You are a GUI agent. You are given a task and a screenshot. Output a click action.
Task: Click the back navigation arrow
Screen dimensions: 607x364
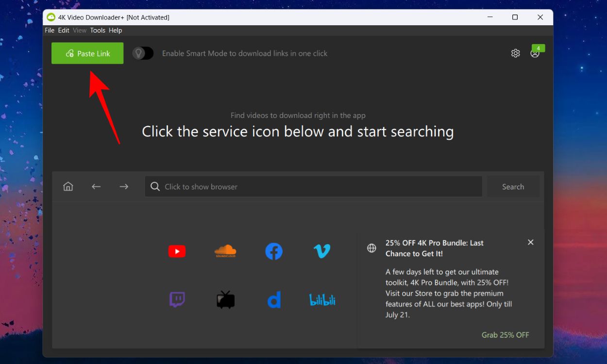point(96,186)
